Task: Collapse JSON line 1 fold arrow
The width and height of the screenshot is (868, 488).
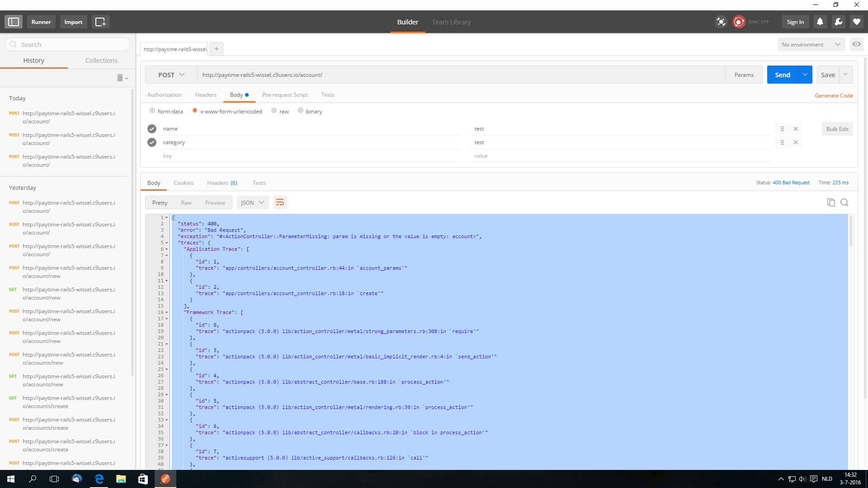Action: [166, 218]
